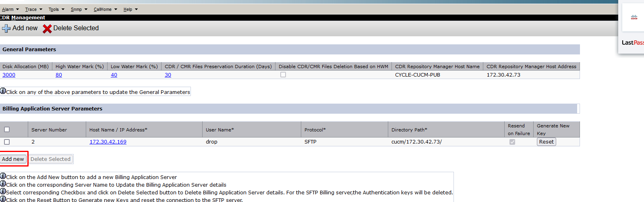Open the Alarm dropdown menu
This screenshot has width=644, height=202.
point(10,9)
